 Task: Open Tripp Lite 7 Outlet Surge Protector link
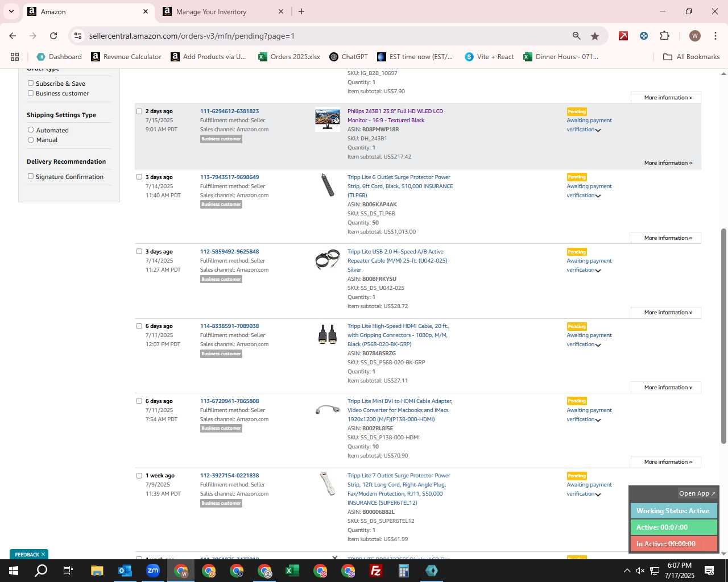pyautogui.click(x=399, y=489)
